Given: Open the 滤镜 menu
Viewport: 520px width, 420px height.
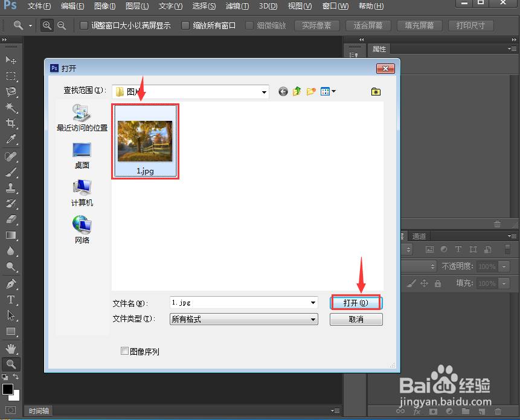Looking at the screenshot, I should pyautogui.click(x=237, y=7).
